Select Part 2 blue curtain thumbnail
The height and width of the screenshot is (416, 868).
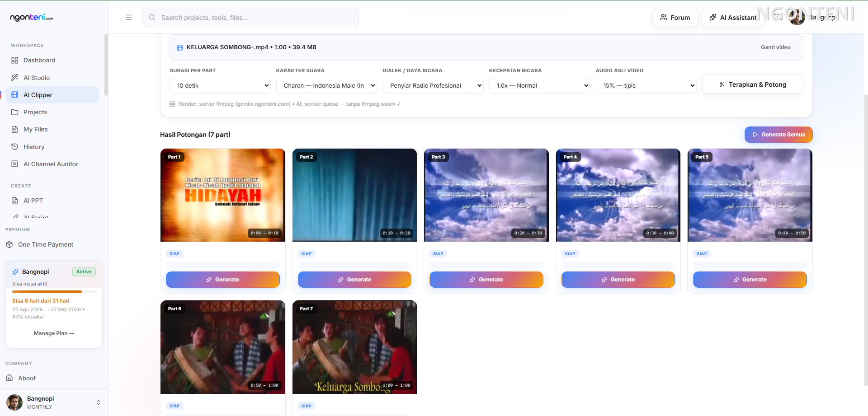tap(354, 195)
